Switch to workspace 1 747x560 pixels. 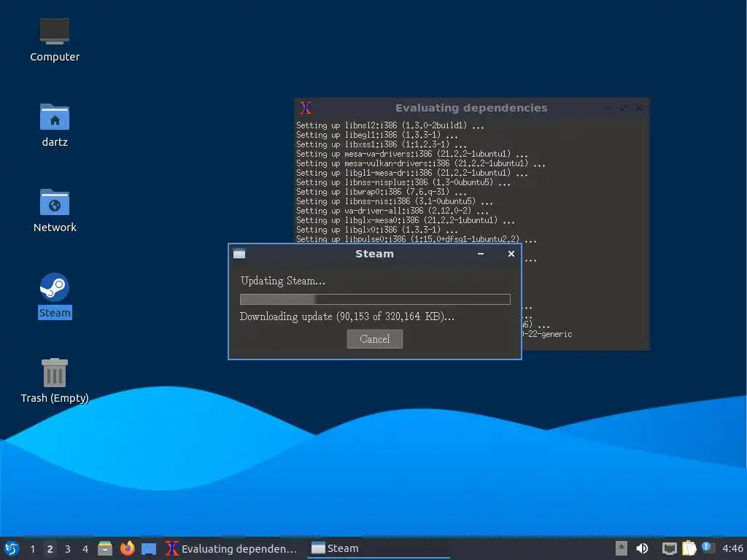click(32, 549)
